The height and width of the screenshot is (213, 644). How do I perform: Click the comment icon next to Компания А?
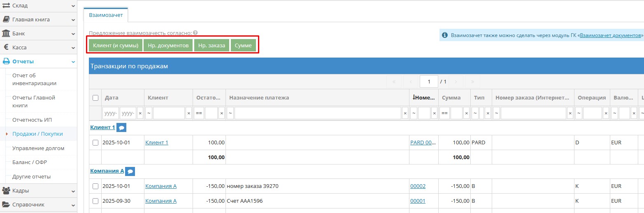130,171
